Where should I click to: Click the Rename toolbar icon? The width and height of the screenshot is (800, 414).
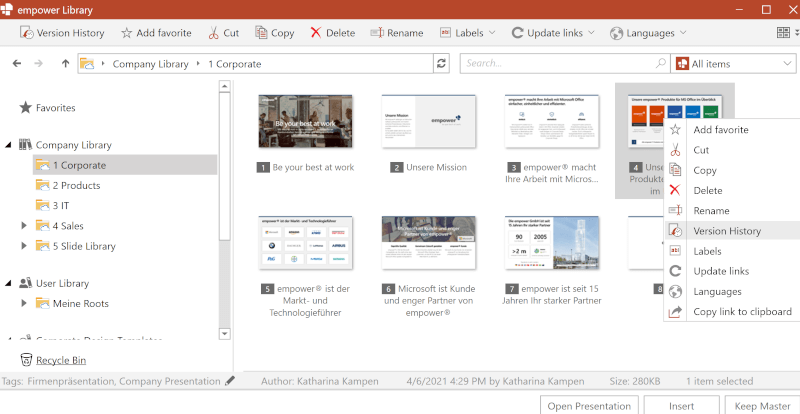click(377, 33)
